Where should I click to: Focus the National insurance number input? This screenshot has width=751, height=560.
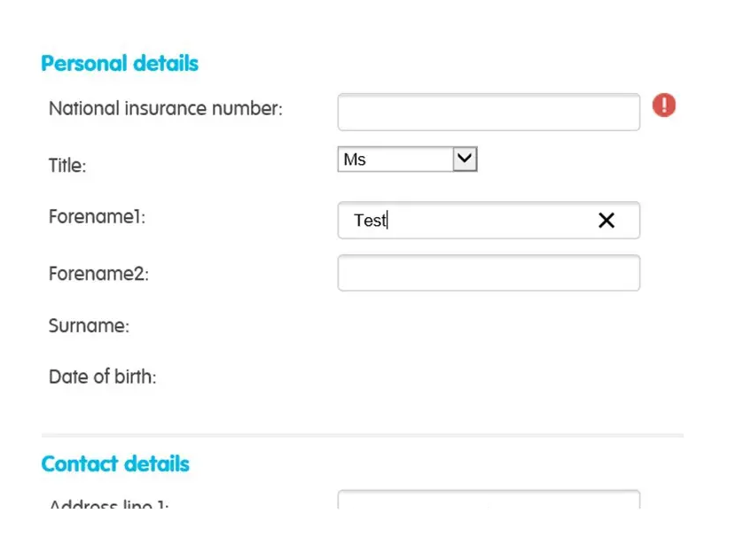489,113
